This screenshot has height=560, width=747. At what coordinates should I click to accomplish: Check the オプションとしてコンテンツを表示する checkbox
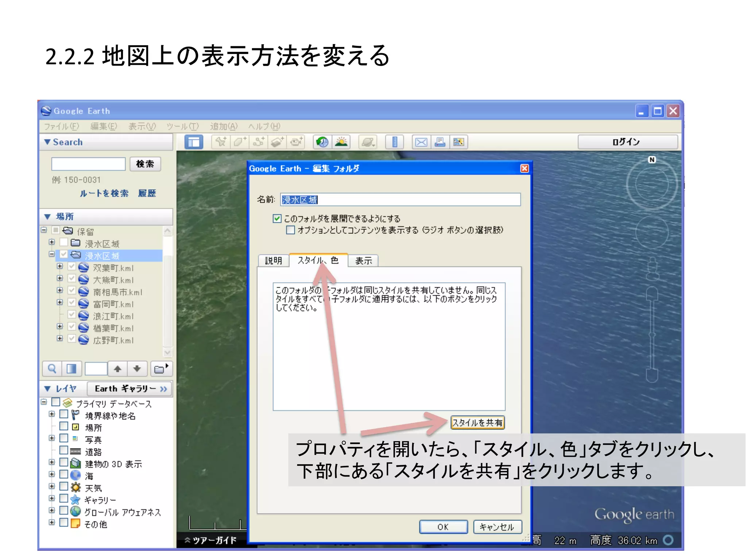click(290, 230)
